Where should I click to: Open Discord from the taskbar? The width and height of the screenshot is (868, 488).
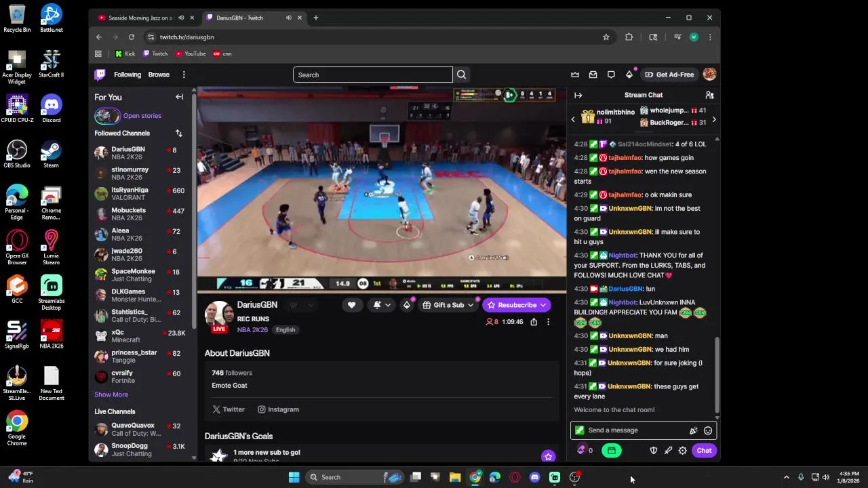coord(534,477)
